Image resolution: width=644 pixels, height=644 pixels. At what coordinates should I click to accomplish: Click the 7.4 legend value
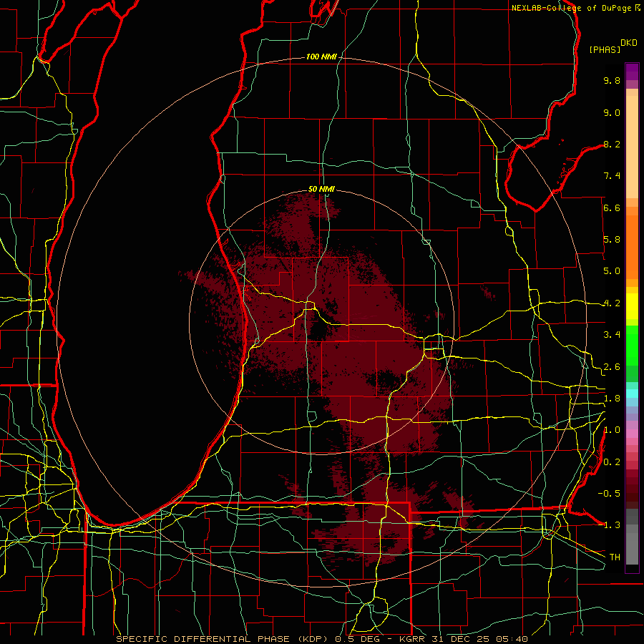[x=612, y=176]
